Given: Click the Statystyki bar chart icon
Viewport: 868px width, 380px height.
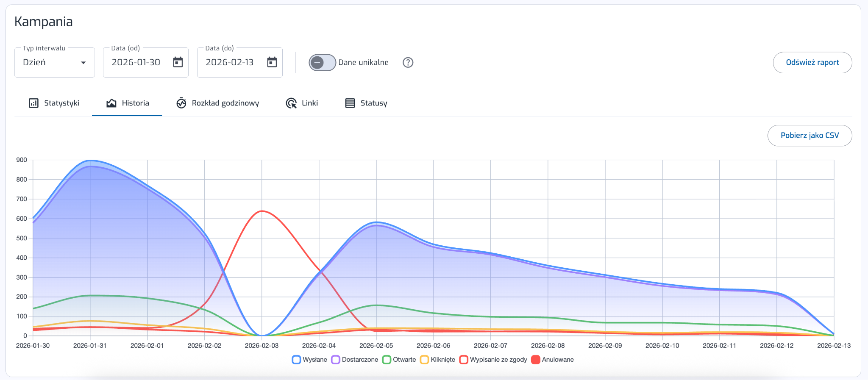Looking at the screenshot, I should 33,103.
